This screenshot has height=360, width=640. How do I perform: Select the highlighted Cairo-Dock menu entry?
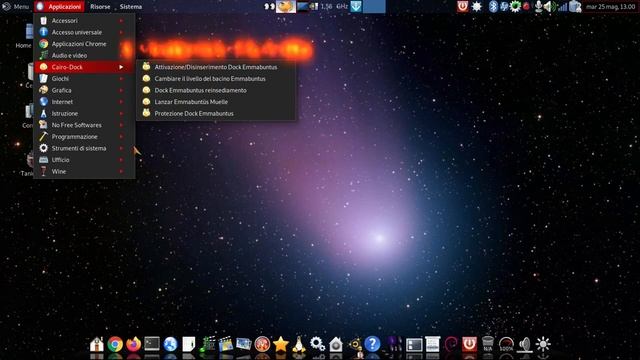[x=84, y=67]
